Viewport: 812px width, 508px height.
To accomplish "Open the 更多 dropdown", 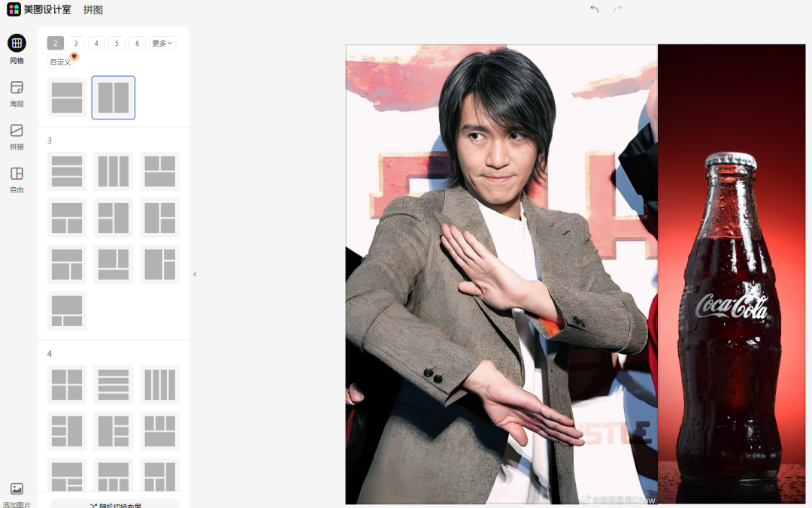I will point(162,43).
